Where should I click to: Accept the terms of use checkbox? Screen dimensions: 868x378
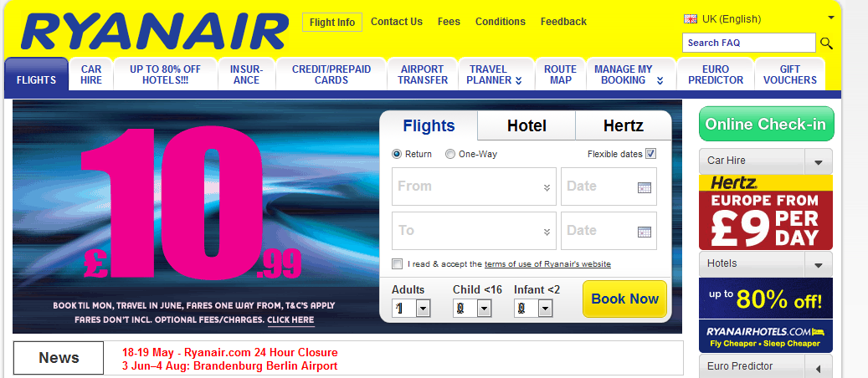(x=397, y=264)
